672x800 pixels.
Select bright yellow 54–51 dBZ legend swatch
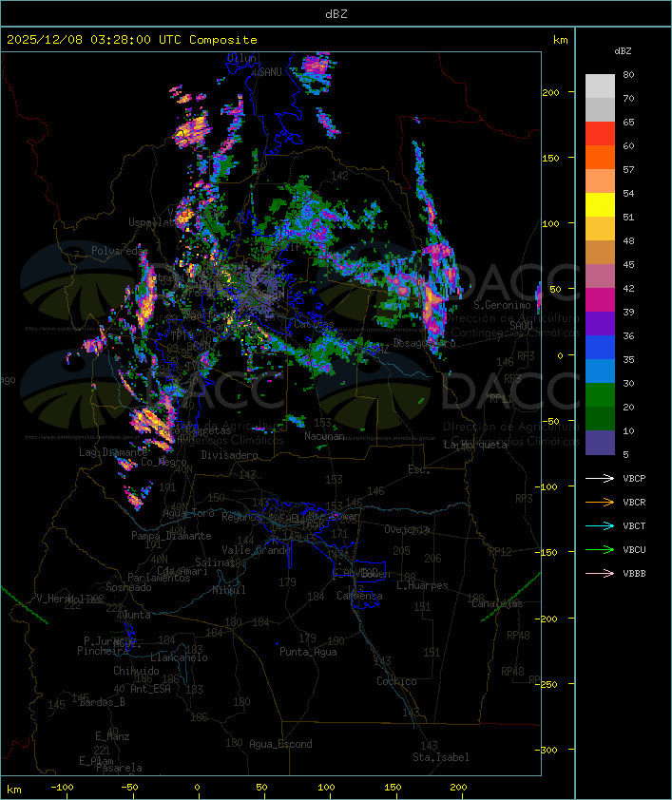point(600,204)
